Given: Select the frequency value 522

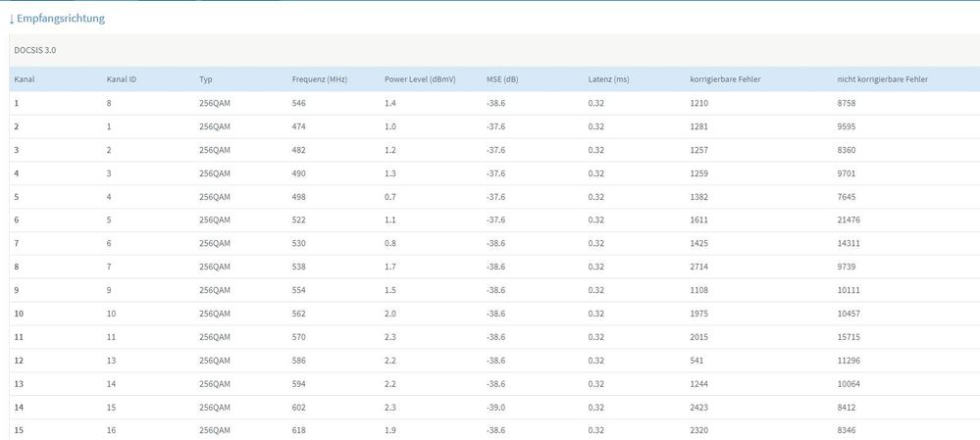Looking at the screenshot, I should click(299, 220).
